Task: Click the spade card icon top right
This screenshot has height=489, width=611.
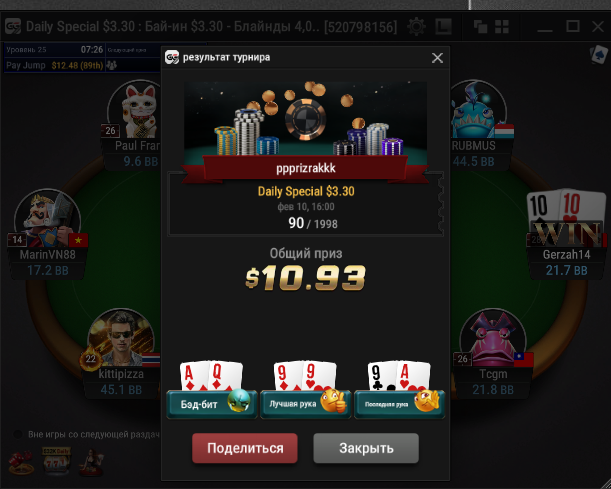Action: 599,55
